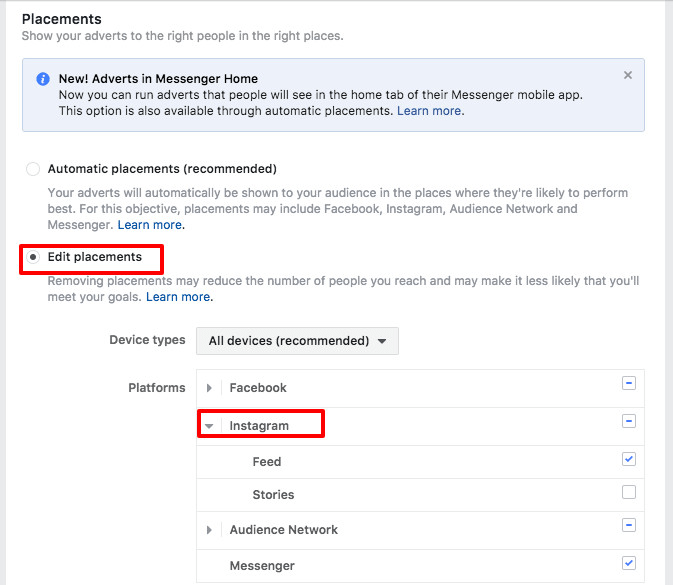Viewport: 673px width, 585px height.
Task: Expand the Audience Network section
Action: pyautogui.click(x=209, y=530)
